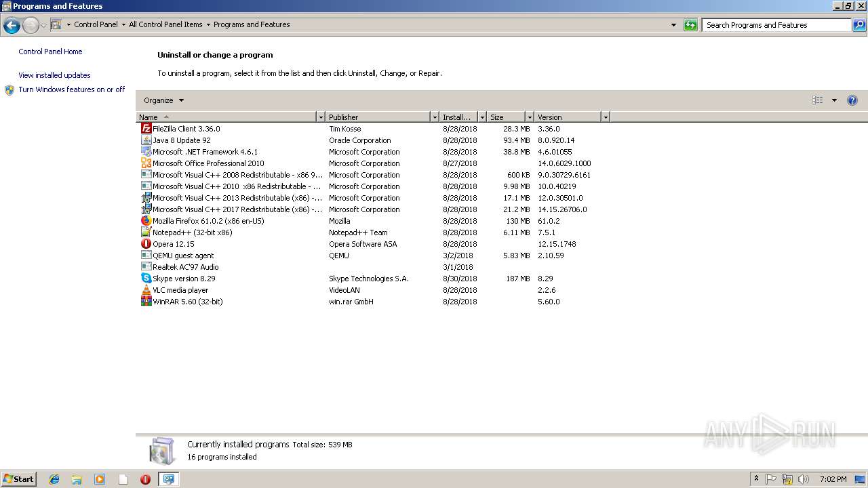Show hidden tray icons arrow
Image resolution: width=868 pixels, height=488 pixels.
point(756,479)
